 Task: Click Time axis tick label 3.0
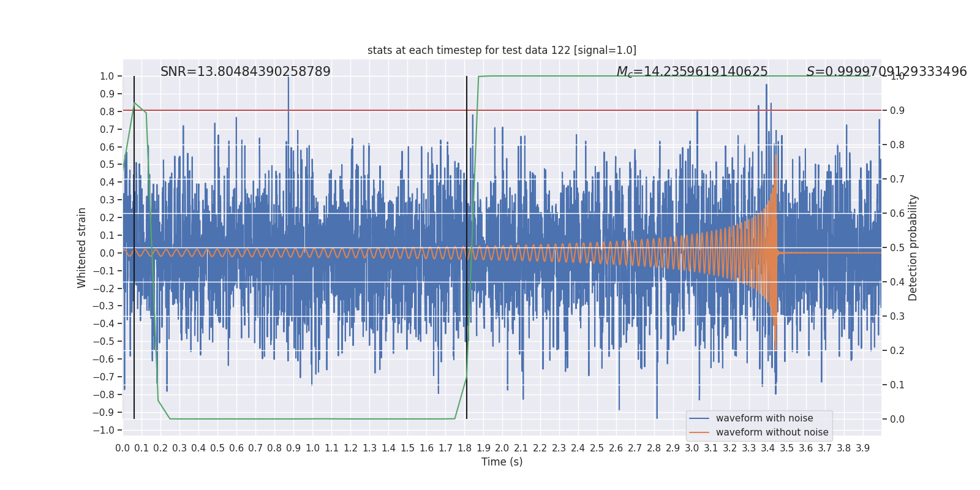pos(692,448)
